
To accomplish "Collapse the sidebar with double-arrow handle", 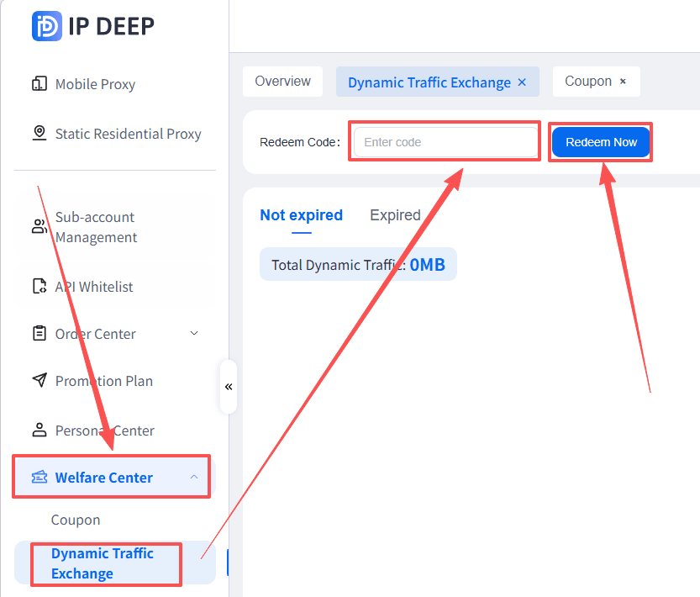I will coord(229,387).
